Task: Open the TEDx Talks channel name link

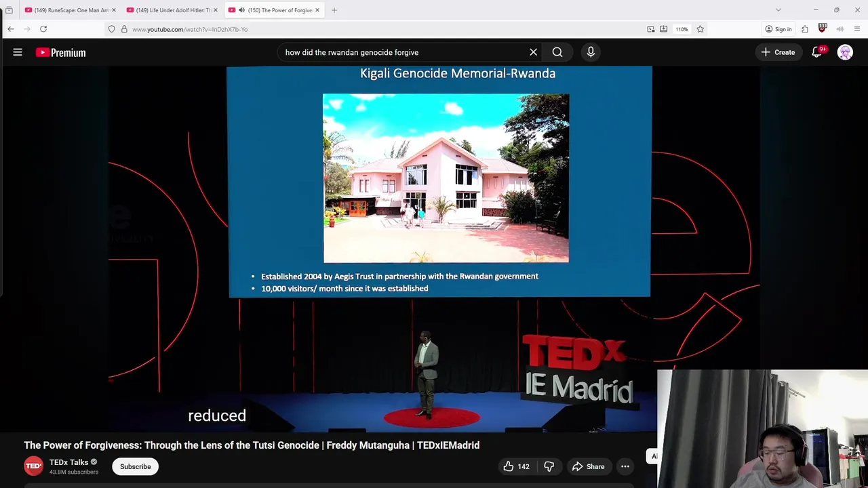Action: tap(68, 462)
